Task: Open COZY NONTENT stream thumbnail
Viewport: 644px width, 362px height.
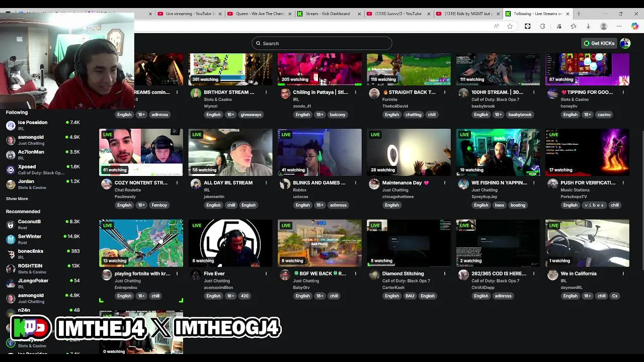Action: [x=141, y=152]
